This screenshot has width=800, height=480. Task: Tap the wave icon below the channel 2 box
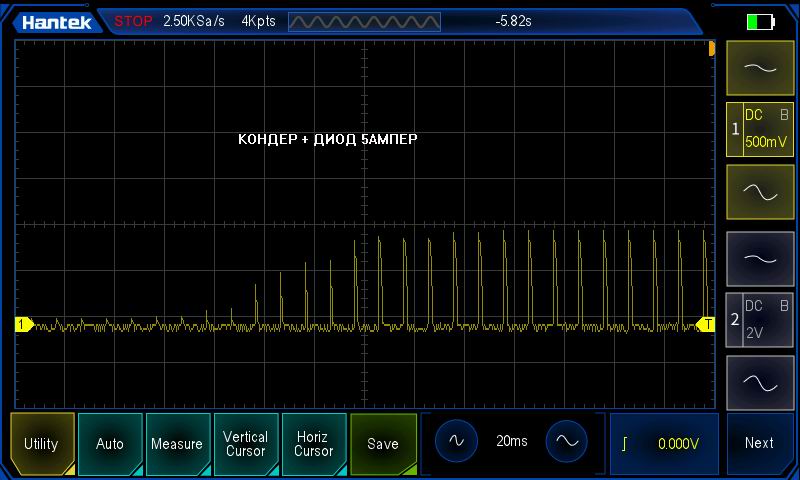pyautogui.click(x=760, y=383)
